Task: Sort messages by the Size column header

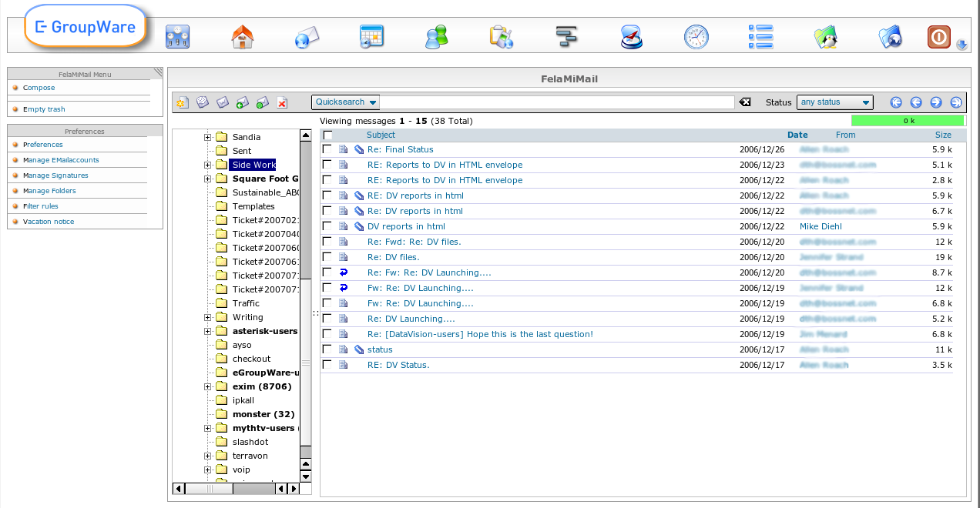Action: tap(943, 135)
